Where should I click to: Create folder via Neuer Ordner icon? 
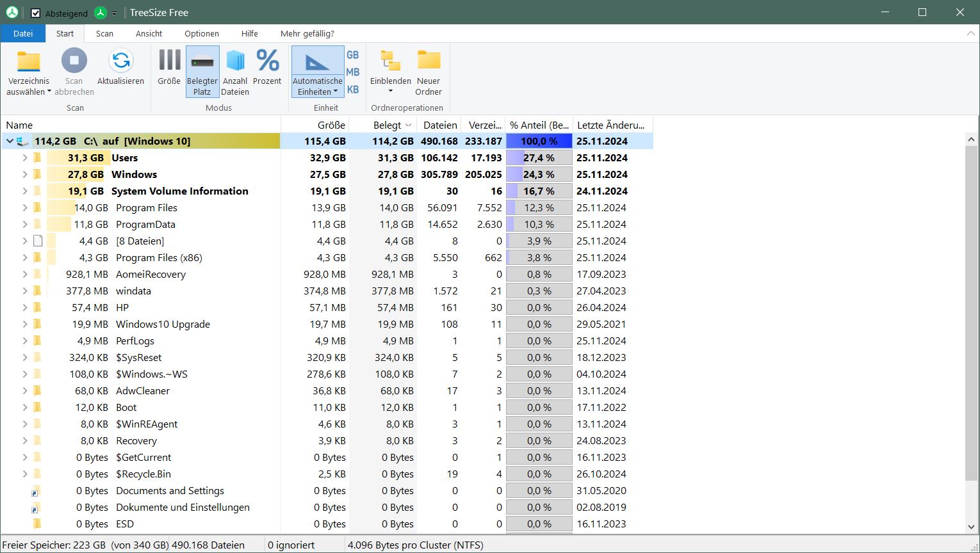click(x=429, y=60)
